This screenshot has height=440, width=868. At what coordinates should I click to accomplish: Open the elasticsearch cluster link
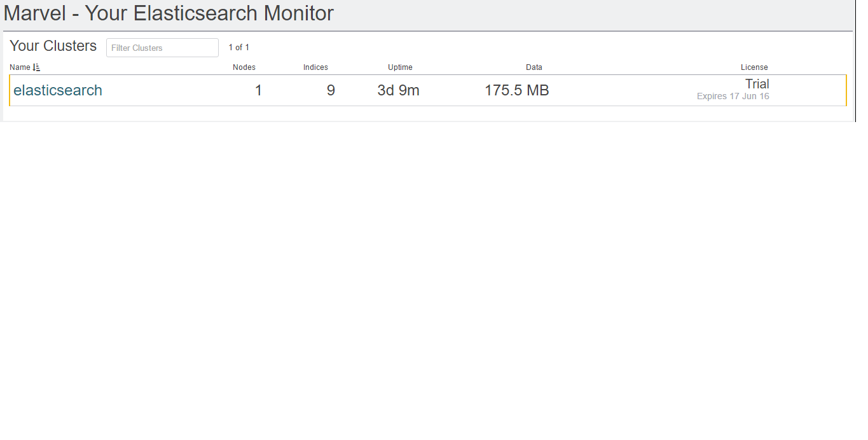tap(58, 90)
